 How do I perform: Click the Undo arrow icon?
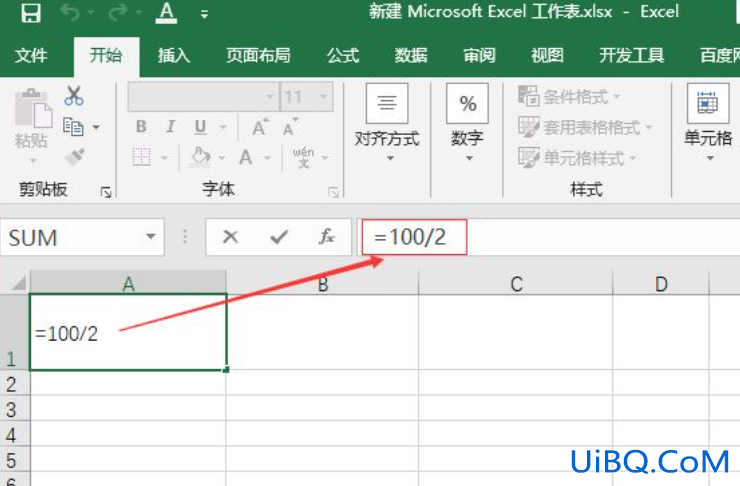click(x=70, y=13)
